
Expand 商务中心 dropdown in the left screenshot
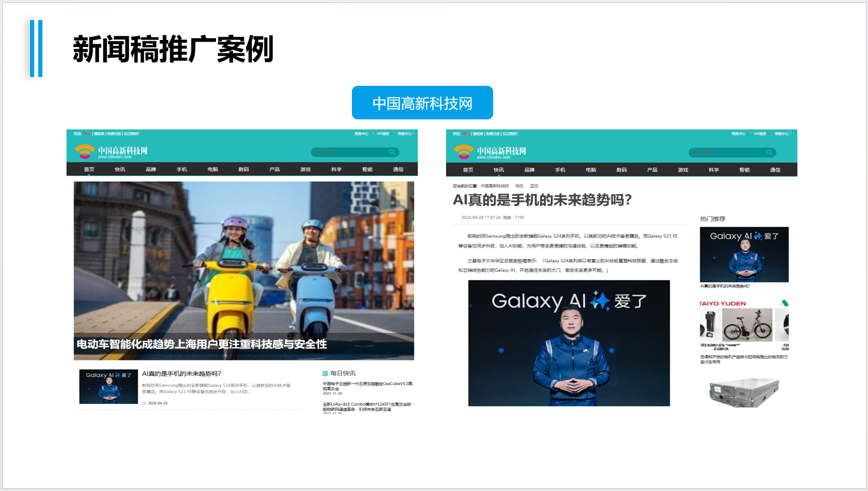(x=362, y=134)
